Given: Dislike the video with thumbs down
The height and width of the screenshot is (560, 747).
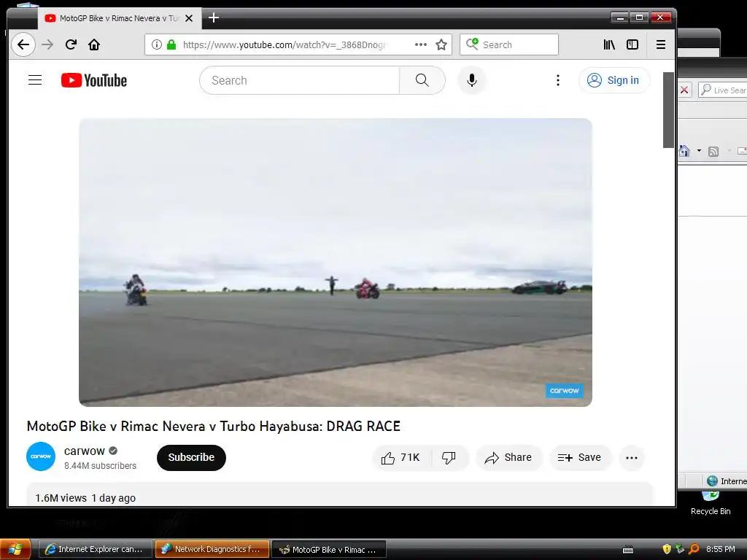Looking at the screenshot, I should point(449,458).
